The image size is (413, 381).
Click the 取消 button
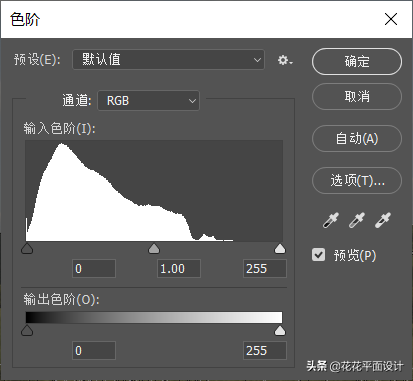pos(357,97)
